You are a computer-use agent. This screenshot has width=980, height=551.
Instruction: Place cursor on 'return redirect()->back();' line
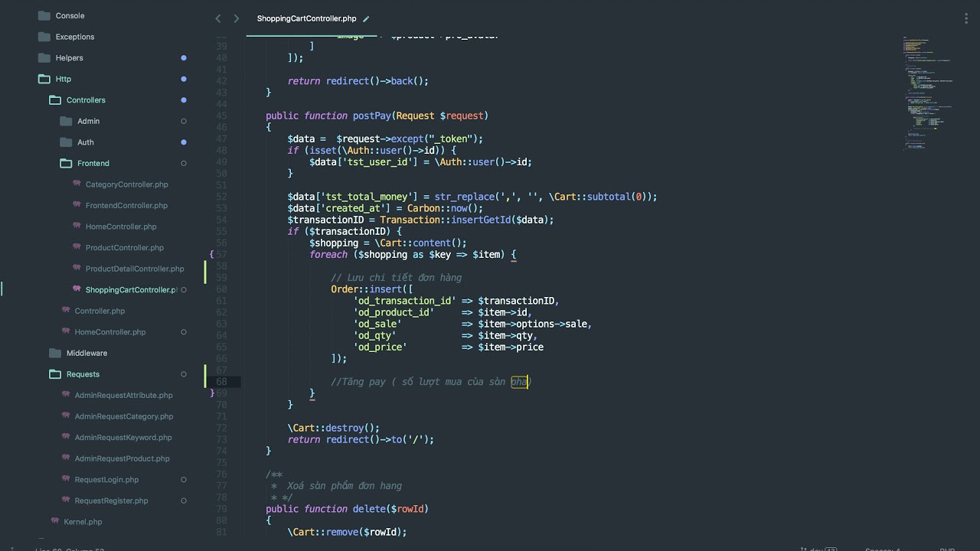pos(358,81)
